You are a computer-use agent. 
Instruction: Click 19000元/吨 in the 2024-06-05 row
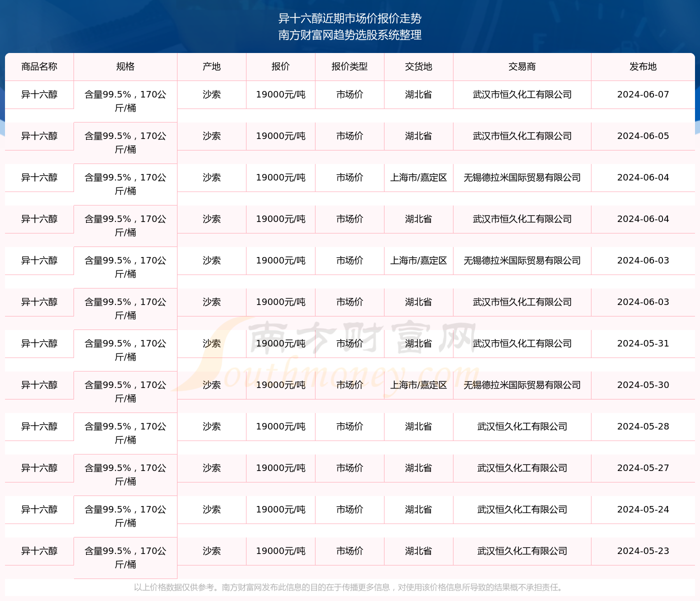(281, 136)
